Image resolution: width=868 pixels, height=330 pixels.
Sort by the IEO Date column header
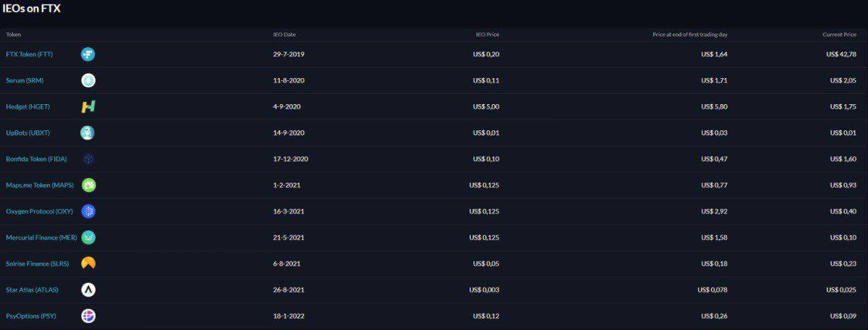click(x=284, y=34)
